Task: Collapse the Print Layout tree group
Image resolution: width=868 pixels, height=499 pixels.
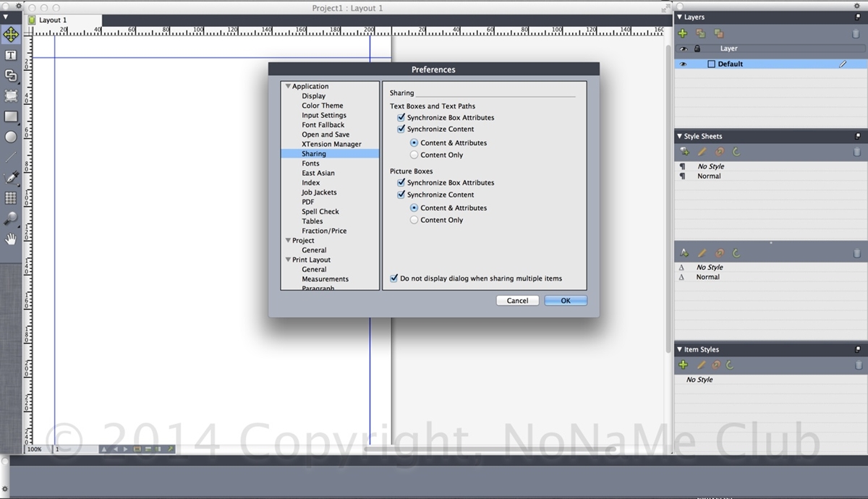Action: pos(288,260)
